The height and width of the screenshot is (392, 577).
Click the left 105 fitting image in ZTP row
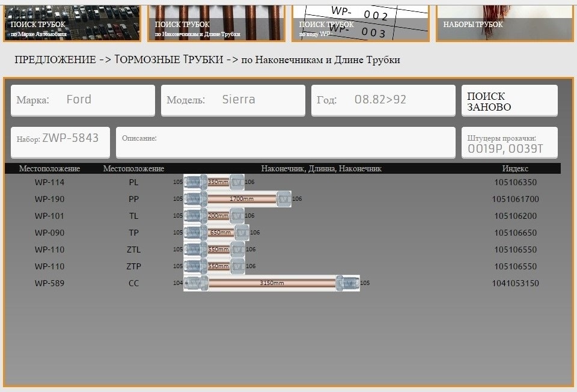195,266
